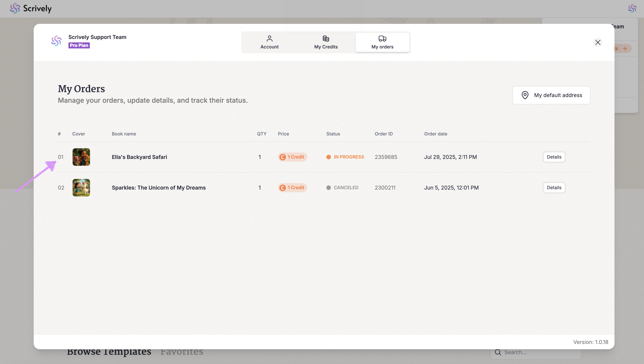The image size is (644, 364).
Task: Click Ella's Backyard Safari cover thumbnail
Action: tap(81, 157)
